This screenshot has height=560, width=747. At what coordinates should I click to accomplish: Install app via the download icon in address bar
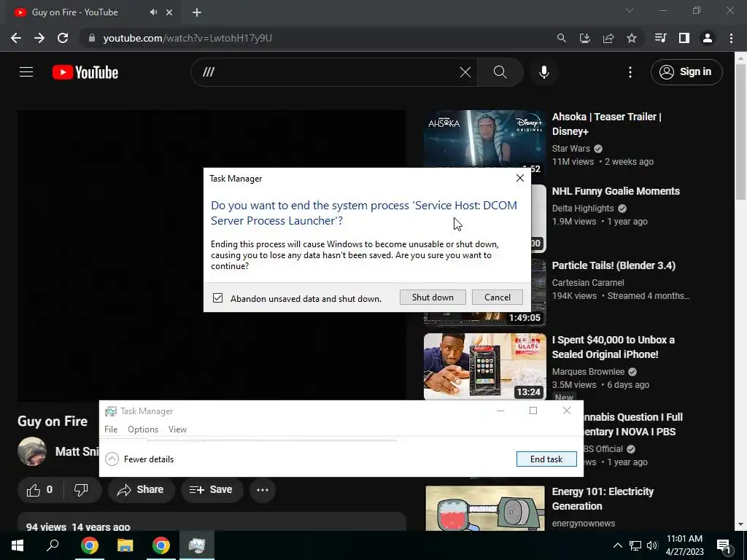(x=584, y=38)
